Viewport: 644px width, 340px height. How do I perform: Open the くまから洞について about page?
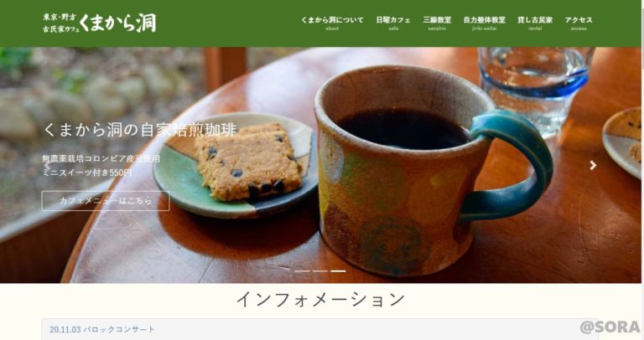[x=332, y=23]
